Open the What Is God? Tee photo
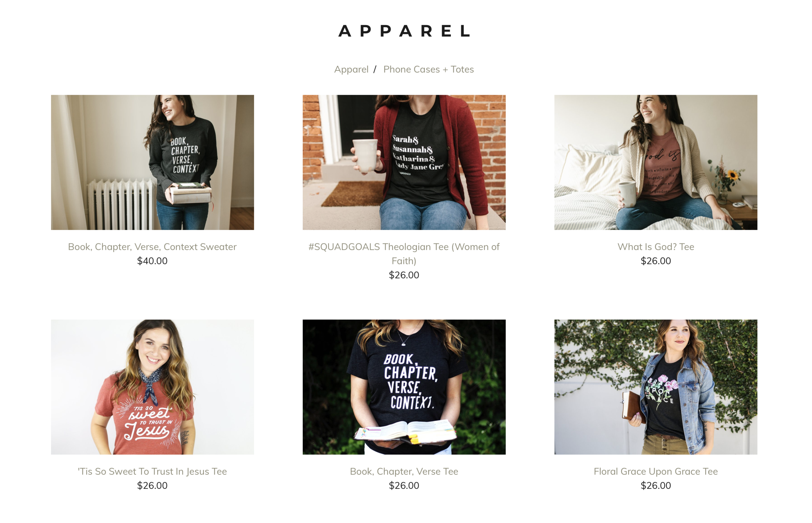The width and height of the screenshot is (812, 523). pyautogui.click(x=655, y=162)
